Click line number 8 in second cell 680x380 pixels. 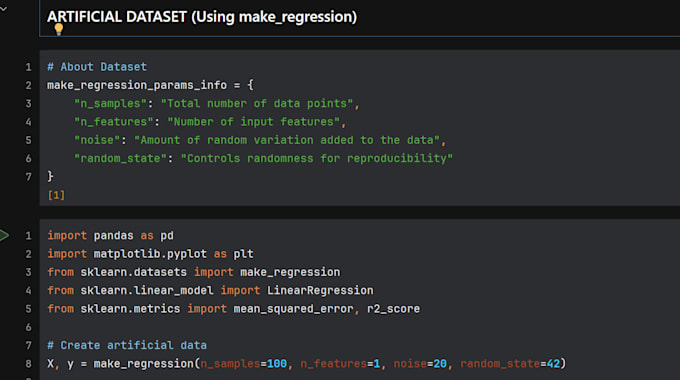pos(29,364)
